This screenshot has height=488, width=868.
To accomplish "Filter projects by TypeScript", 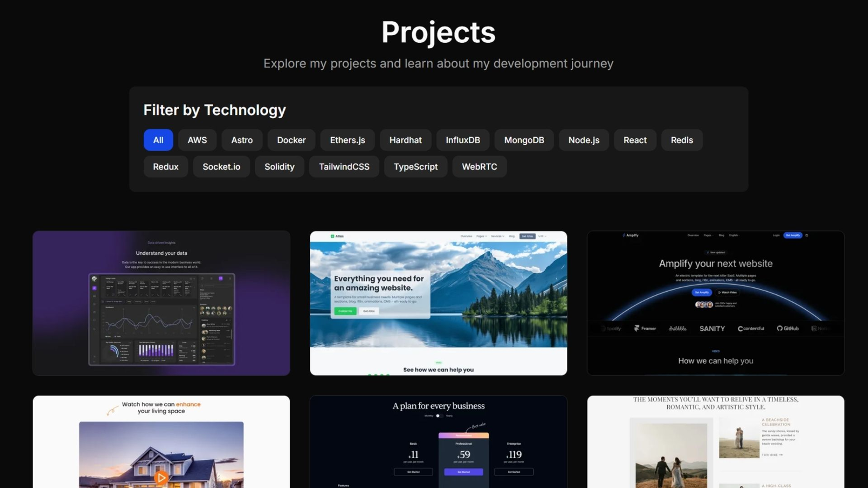I will [x=416, y=166].
